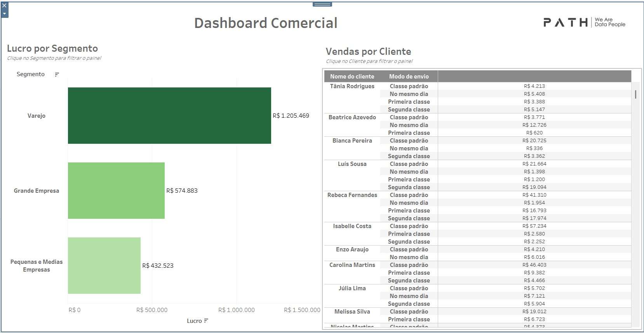This screenshot has width=644, height=333.
Task: Click the Carolina Martins client name
Action: click(352, 265)
